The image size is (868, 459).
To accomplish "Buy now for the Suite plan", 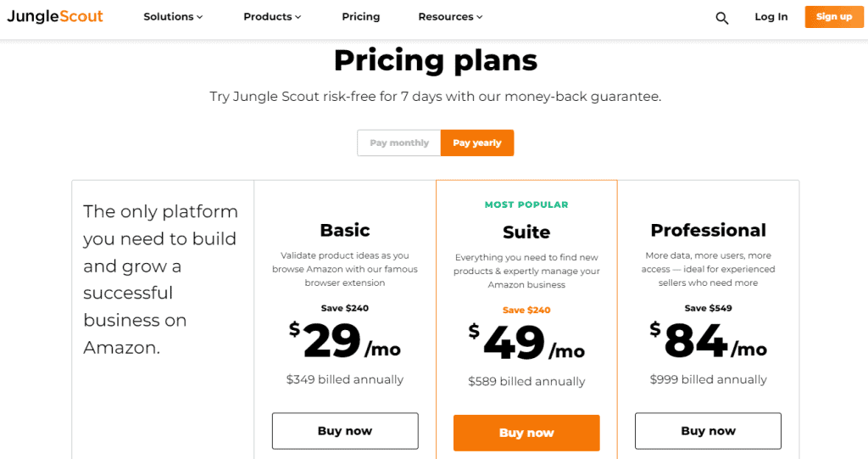I will (526, 433).
